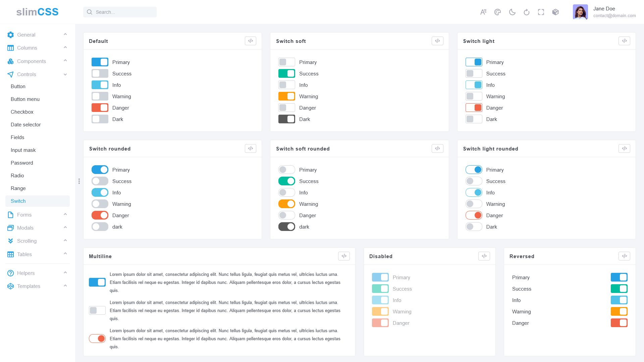Click the refresh icon in header
This screenshot has height=362, width=644.
(527, 12)
